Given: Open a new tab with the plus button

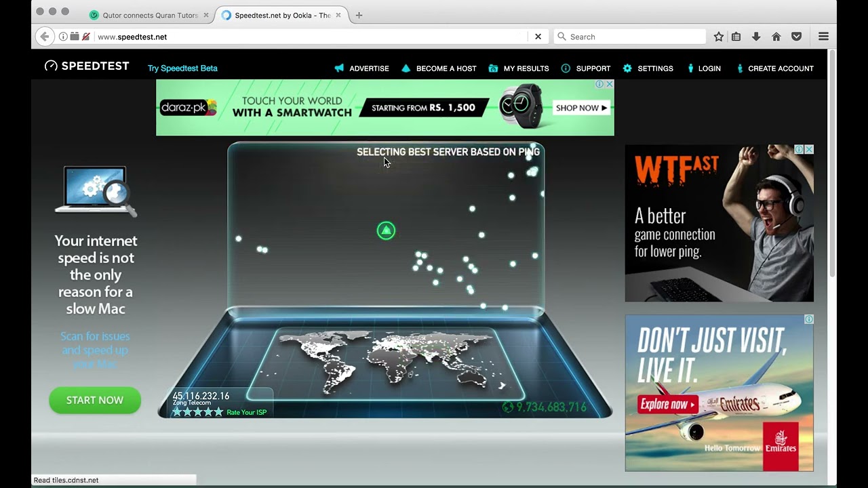Looking at the screenshot, I should (x=359, y=15).
